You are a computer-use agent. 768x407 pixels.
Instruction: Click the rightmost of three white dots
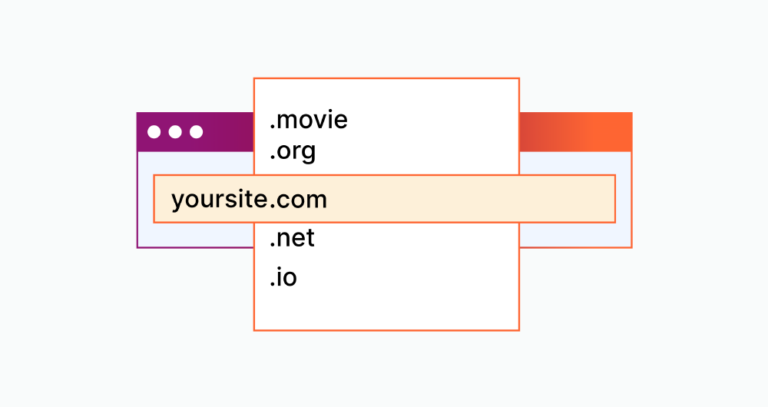coord(196,132)
